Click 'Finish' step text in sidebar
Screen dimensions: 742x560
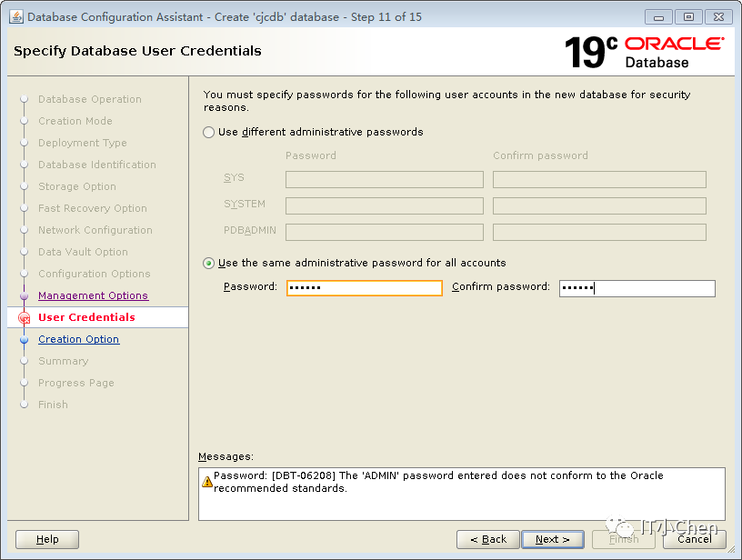coord(53,405)
